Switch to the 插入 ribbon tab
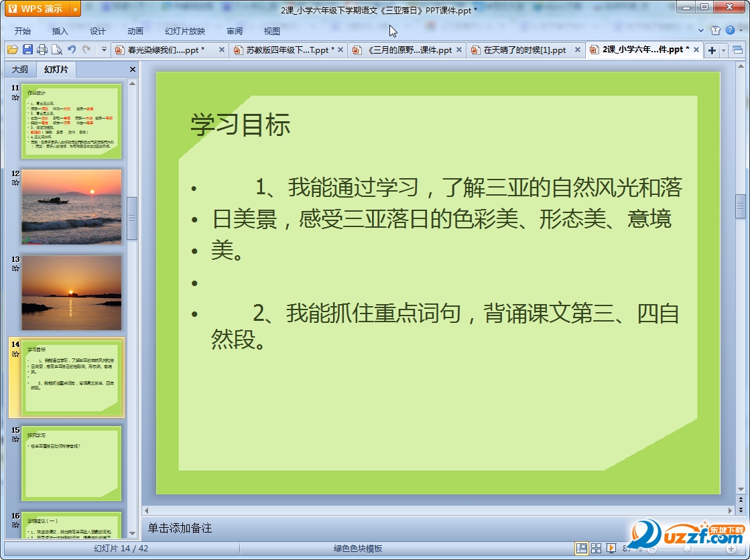Image resolution: width=750 pixels, height=560 pixels. tap(60, 30)
